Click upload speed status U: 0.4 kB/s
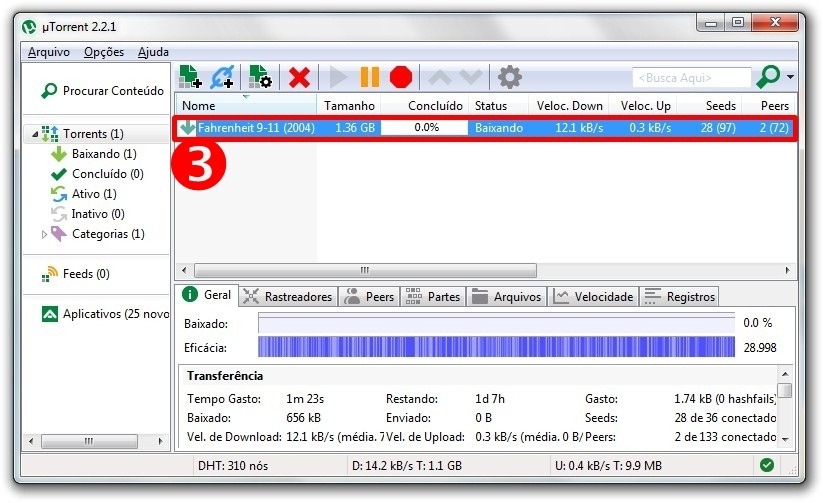 click(x=608, y=466)
